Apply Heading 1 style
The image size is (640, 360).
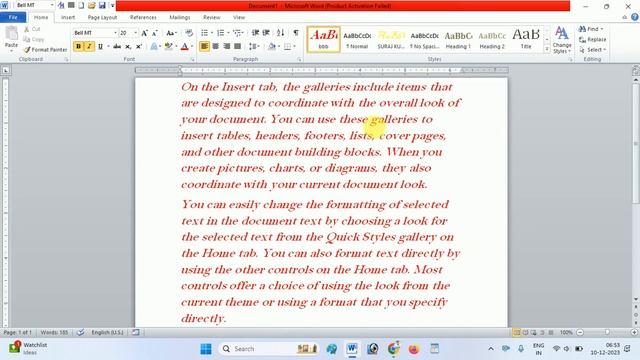[x=458, y=40]
